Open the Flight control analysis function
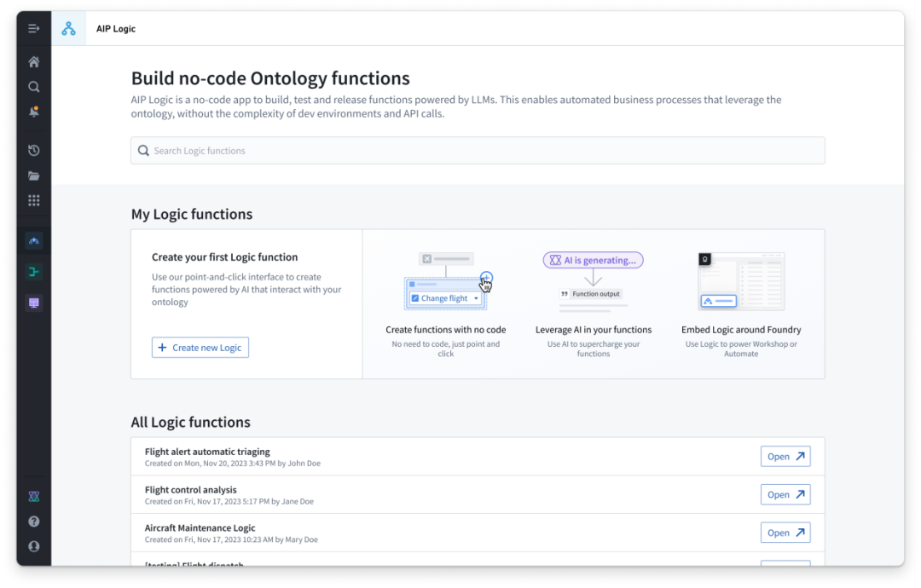The image size is (921, 588). (785, 495)
